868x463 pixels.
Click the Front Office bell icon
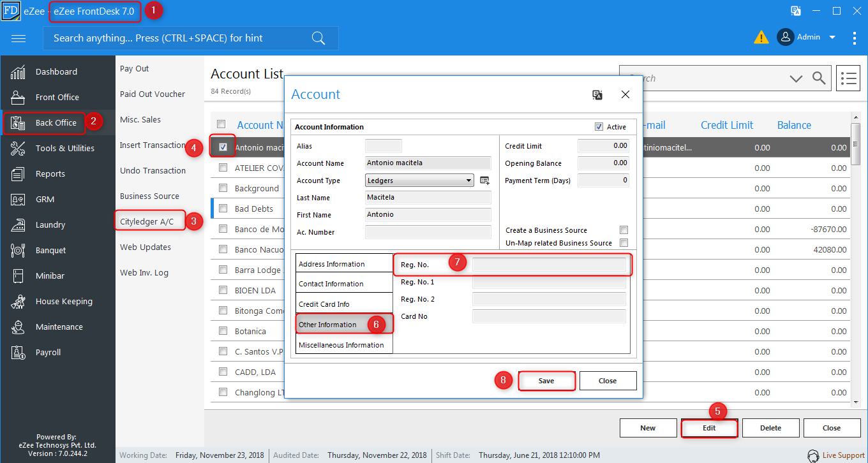18,98
